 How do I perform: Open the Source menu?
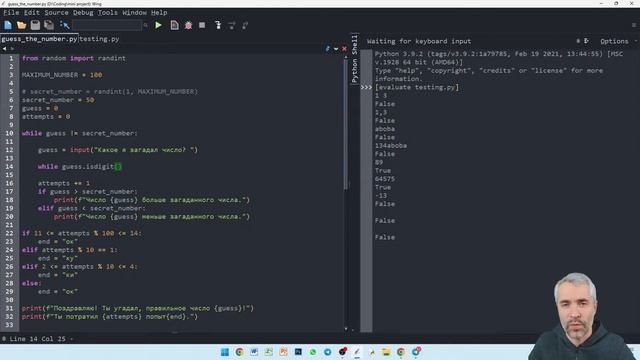(56, 13)
